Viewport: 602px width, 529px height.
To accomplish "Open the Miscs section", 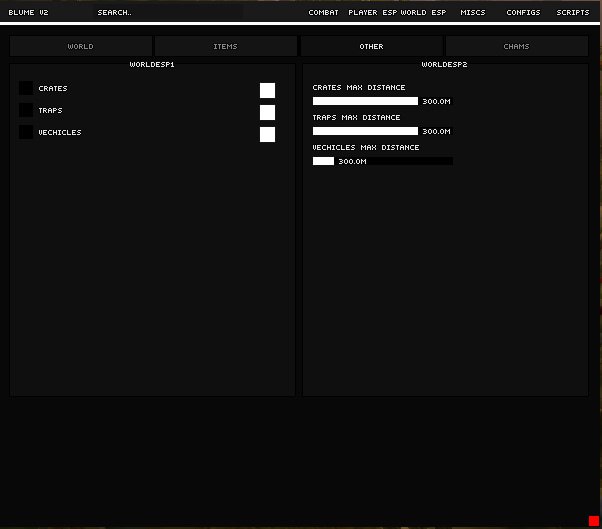I will point(473,12).
